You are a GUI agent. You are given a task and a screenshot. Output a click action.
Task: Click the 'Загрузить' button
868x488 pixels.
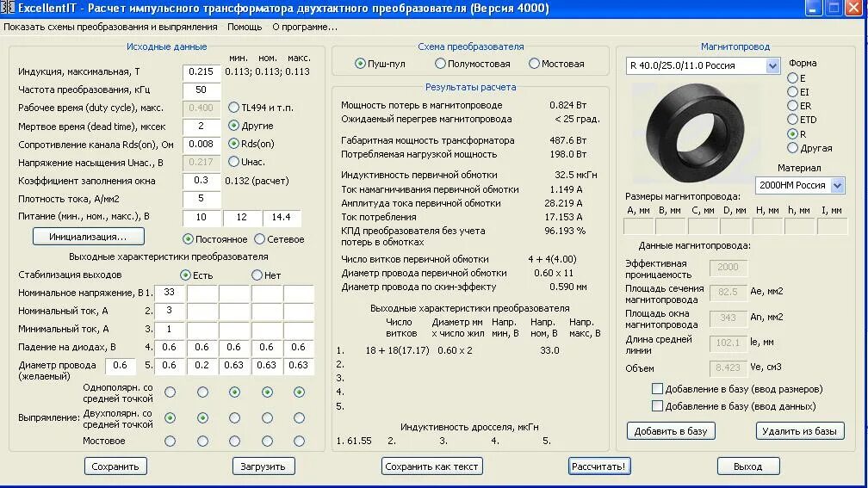[263, 466]
